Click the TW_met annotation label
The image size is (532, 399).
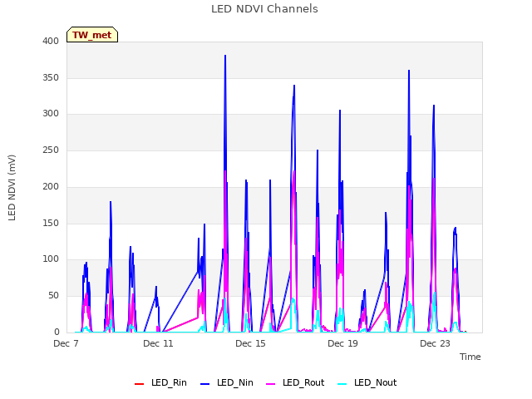pyautogui.click(x=92, y=35)
